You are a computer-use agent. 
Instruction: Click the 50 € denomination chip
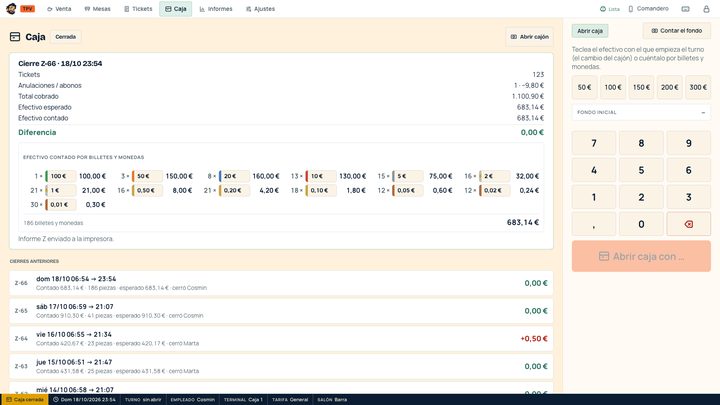[147, 176]
